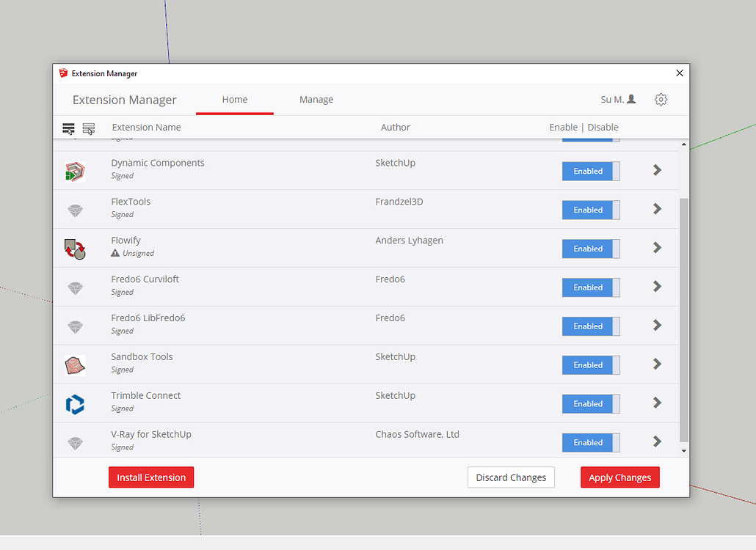Toggle FlexTools Enabled switch

tap(591, 210)
